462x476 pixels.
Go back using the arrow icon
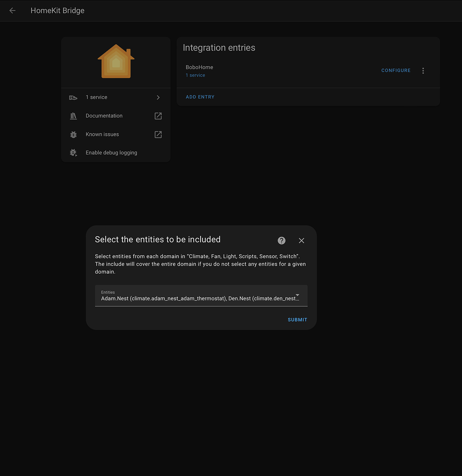click(12, 10)
